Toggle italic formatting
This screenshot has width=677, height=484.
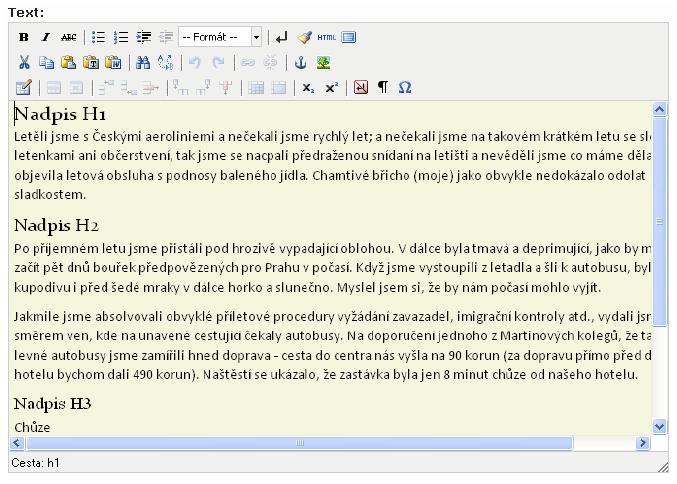46,38
